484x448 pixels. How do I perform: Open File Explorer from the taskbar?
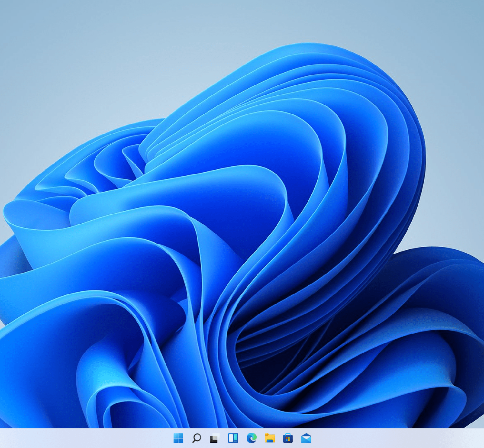tap(270, 438)
